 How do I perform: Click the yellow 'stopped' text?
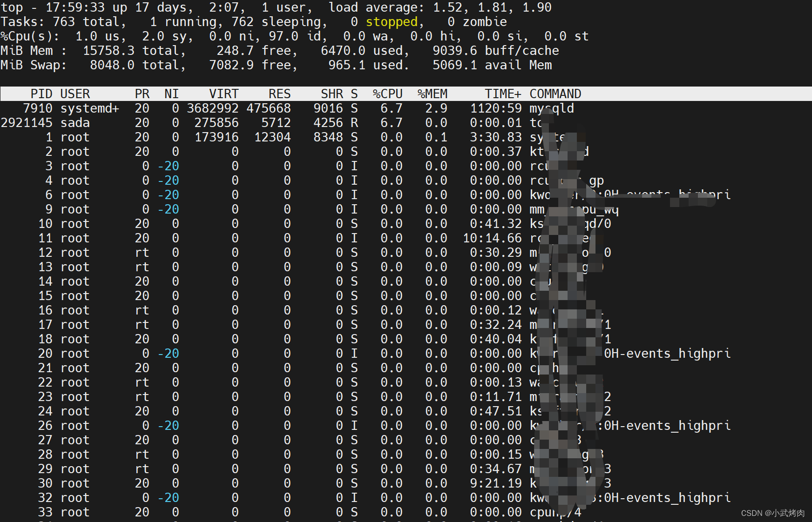point(392,22)
